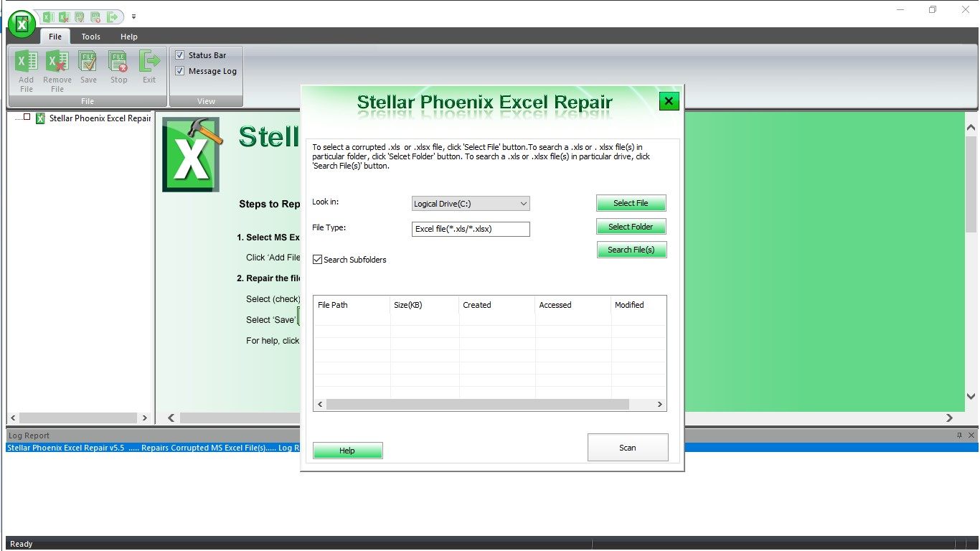Close the dialog with the green X button
Image resolution: width=980 pixels, height=551 pixels.
(x=669, y=101)
